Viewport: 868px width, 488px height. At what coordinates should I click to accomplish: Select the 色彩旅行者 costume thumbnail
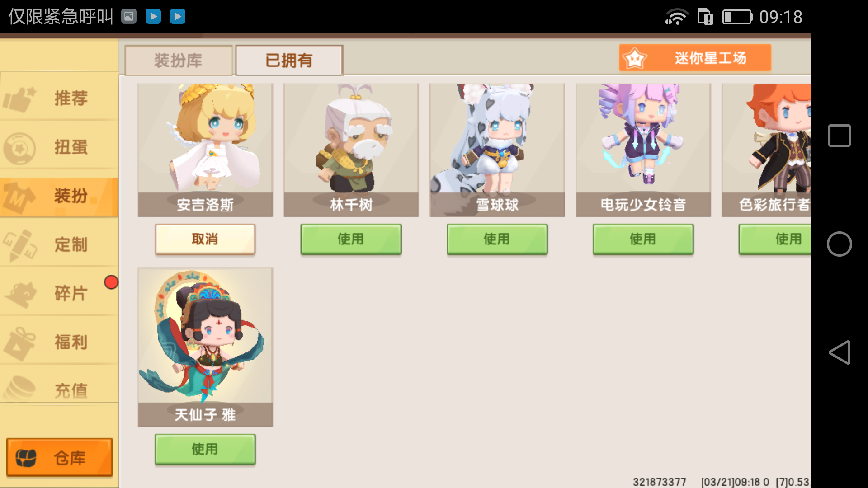coord(766,150)
